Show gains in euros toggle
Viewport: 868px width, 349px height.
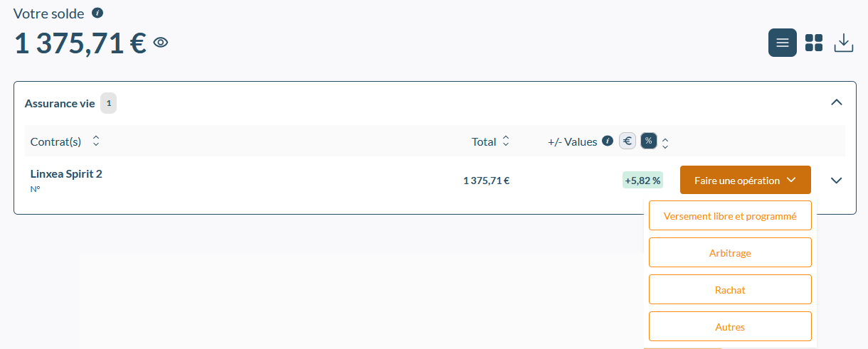pos(628,141)
